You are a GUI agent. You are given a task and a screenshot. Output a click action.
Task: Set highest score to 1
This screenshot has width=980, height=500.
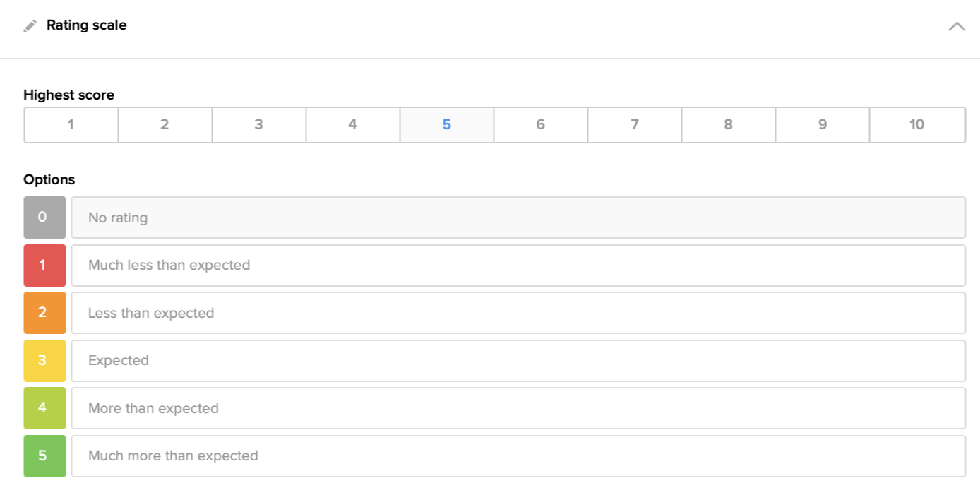71,125
